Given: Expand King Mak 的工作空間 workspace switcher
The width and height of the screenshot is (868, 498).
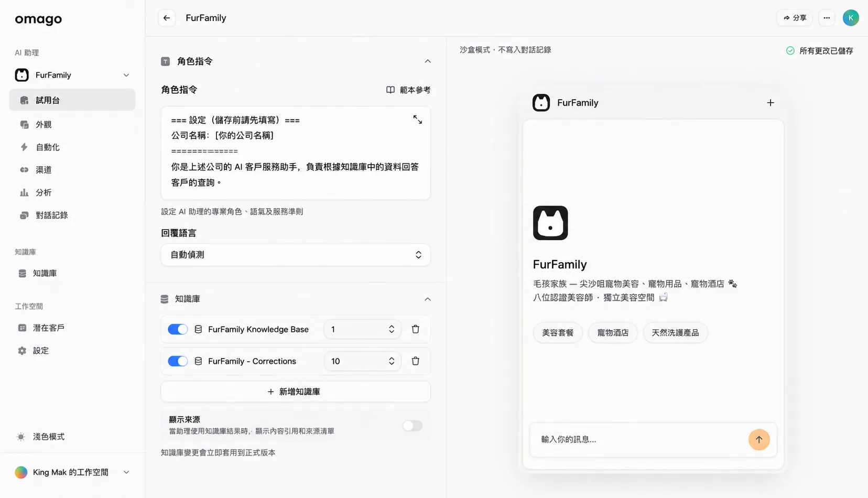Looking at the screenshot, I should pyautogui.click(x=72, y=472).
